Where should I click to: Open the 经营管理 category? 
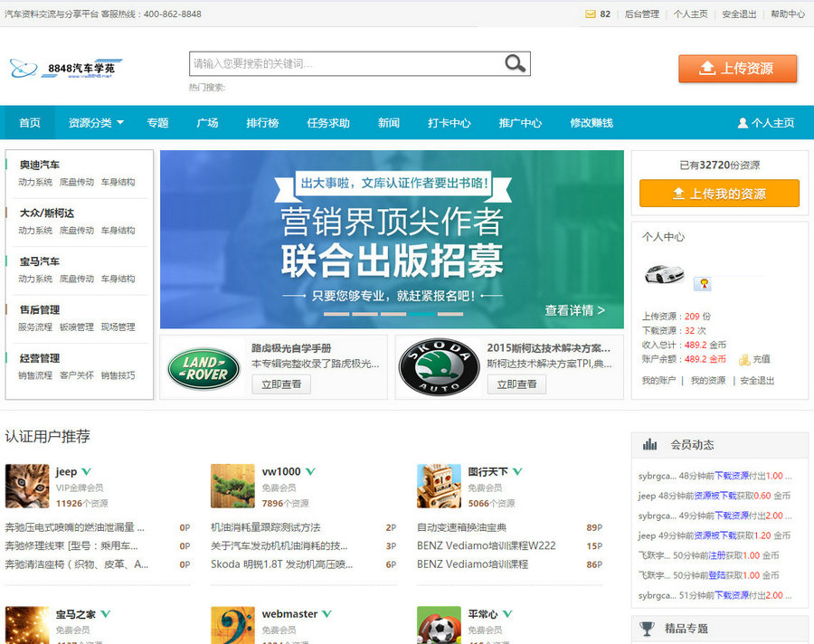coord(40,358)
